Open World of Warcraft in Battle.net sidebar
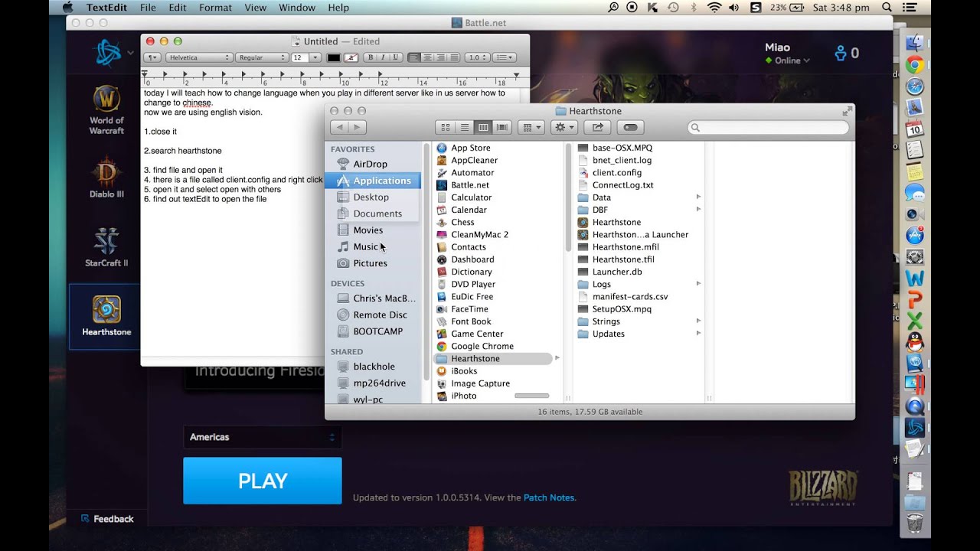Image resolution: width=980 pixels, height=551 pixels. (x=106, y=110)
